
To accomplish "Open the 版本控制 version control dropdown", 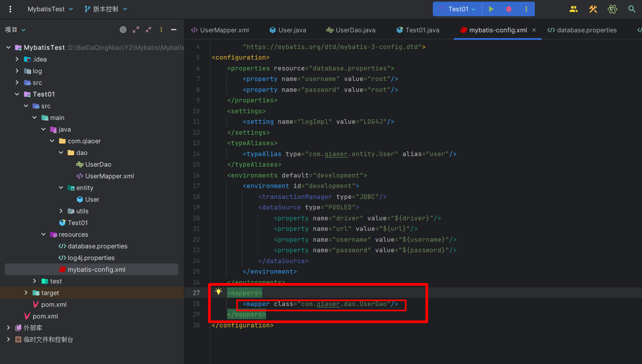I will 106,9.
